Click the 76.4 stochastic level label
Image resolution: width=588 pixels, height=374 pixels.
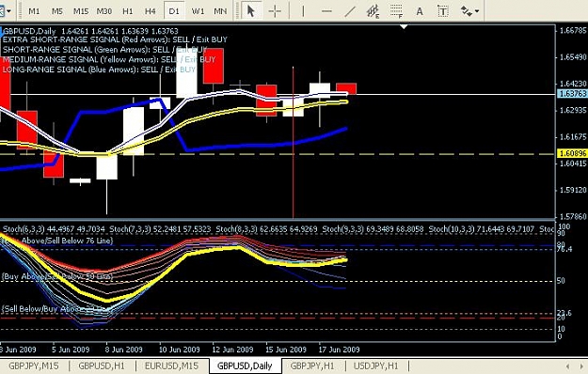click(564, 249)
